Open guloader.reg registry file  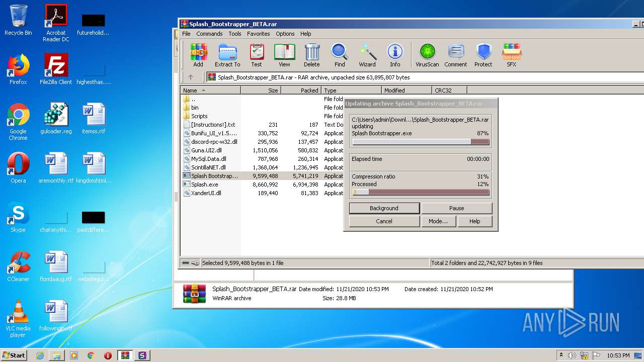(x=56, y=119)
